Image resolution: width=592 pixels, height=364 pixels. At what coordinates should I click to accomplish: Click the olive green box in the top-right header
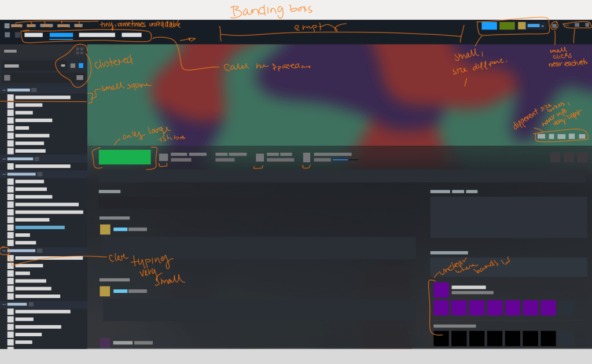507,26
